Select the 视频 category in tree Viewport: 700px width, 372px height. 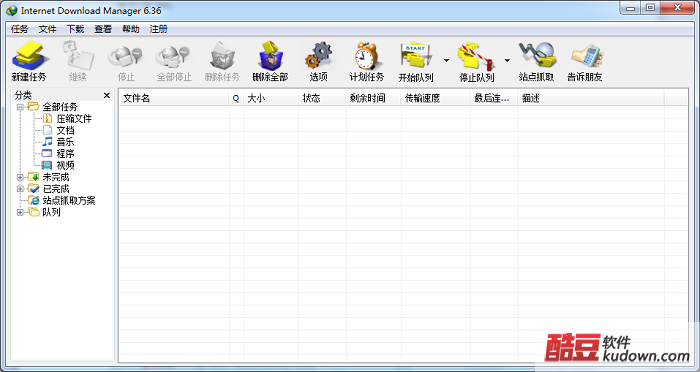click(x=65, y=166)
